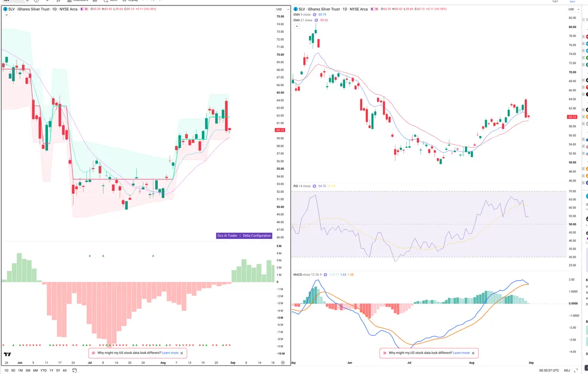The width and height of the screenshot is (588, 374).
Task: Click the Ocs Ai Trader indicator label
Action: [227, 235]
